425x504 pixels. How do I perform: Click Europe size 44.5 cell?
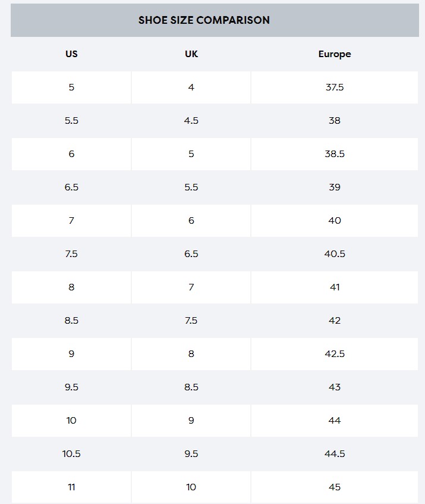334,454
